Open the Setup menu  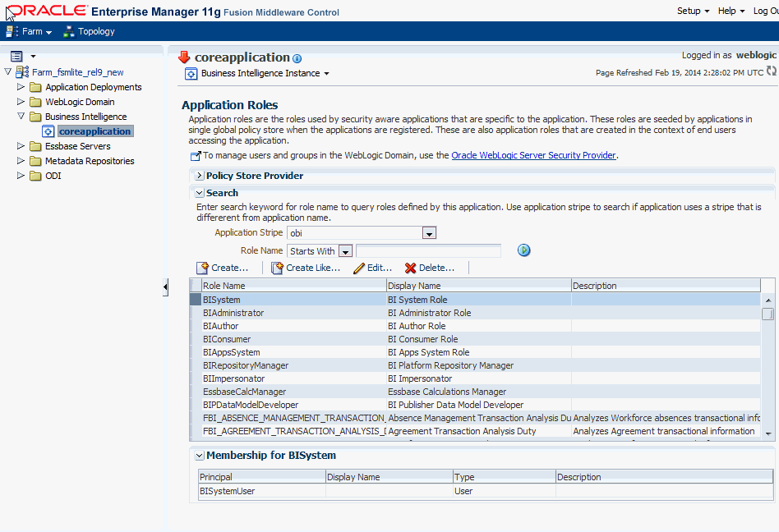[693, 11]
